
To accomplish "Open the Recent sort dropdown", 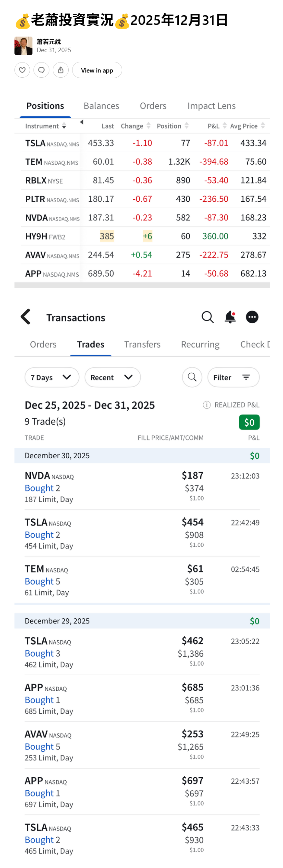I will tap(112, 377).
